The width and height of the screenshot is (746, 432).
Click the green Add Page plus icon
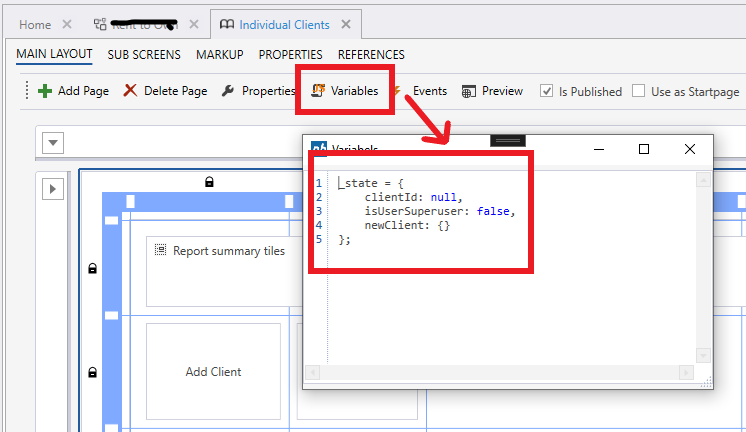pyautogui.click(x=45, y=91)
